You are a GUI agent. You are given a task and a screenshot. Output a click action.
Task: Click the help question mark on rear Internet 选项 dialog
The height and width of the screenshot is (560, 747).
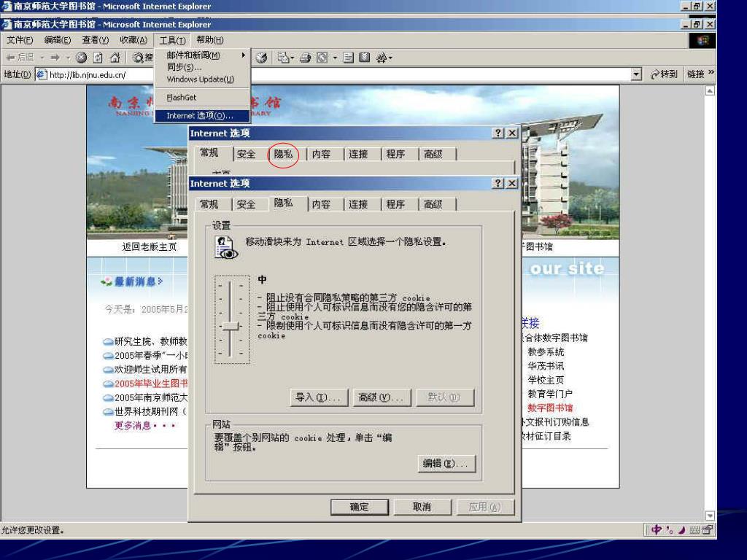[x=498, y=133]
